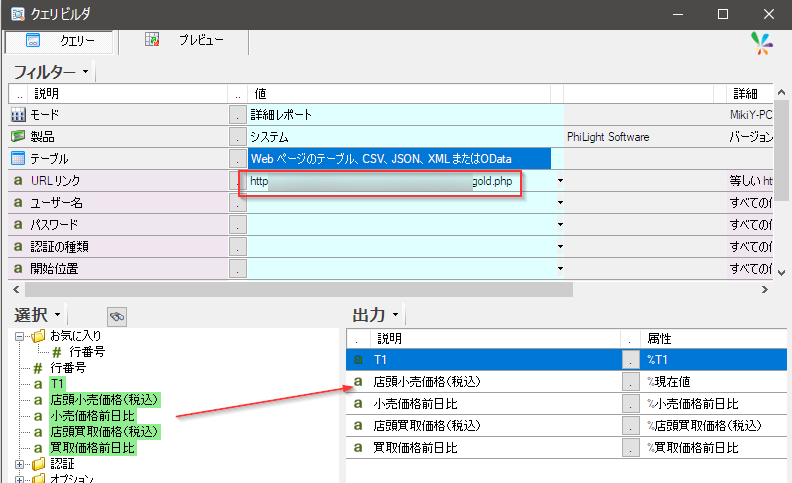
Task: Switch to the プレビュー tab
Action: (184, 40)
